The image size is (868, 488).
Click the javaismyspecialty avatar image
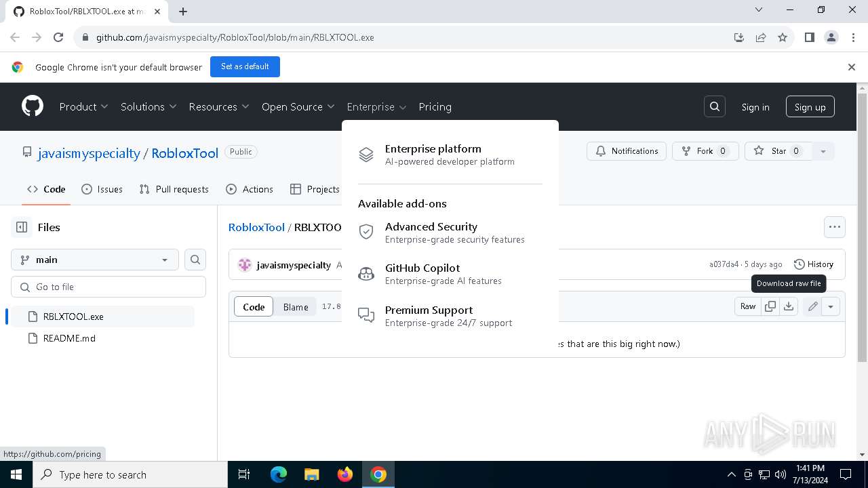tap(245, 265)
